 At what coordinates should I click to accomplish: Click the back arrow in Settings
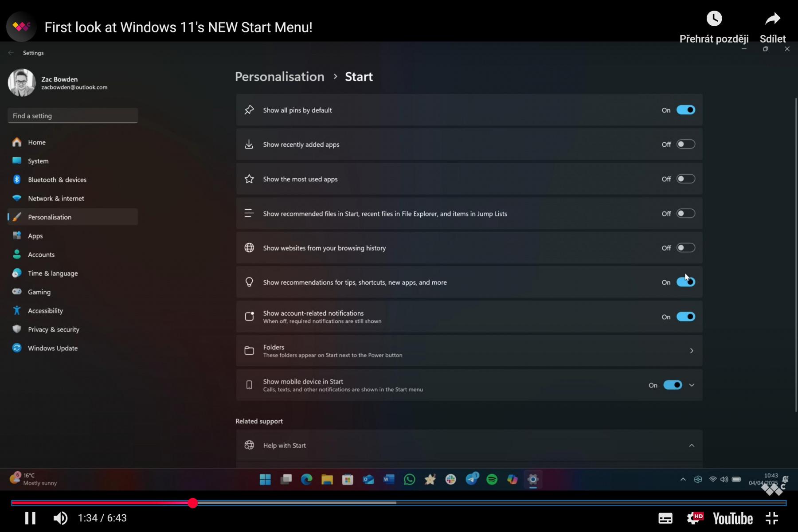[11, 53]
